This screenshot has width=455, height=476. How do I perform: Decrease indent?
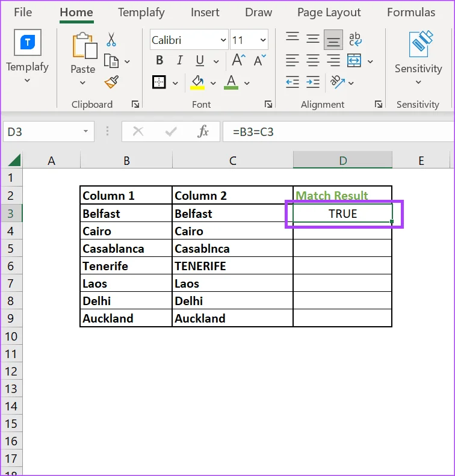(x=292, y=82)
